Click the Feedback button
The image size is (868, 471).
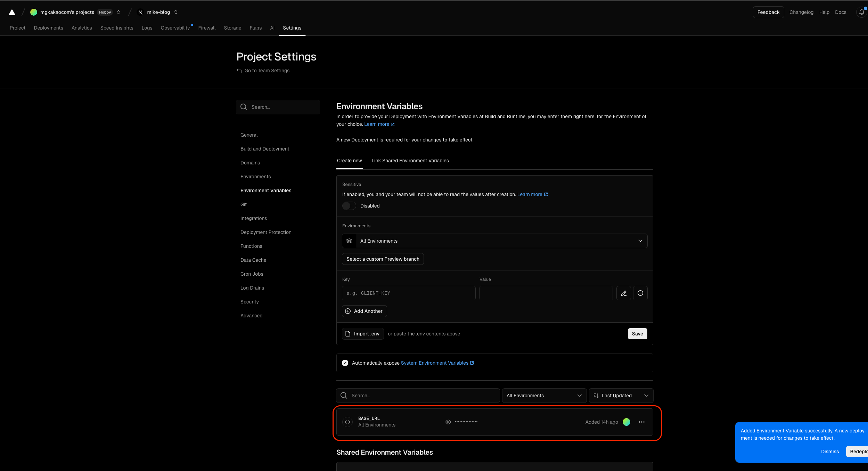768,12
